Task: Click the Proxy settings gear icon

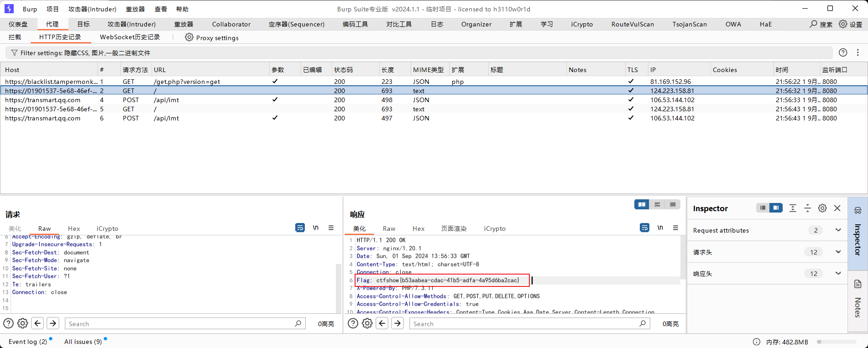Action: coord(189,37)
